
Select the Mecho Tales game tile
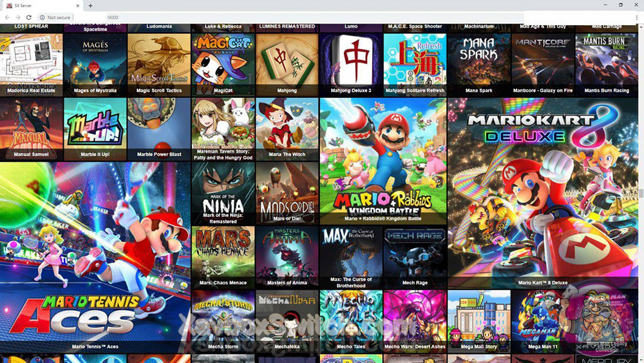click(351, 321)
